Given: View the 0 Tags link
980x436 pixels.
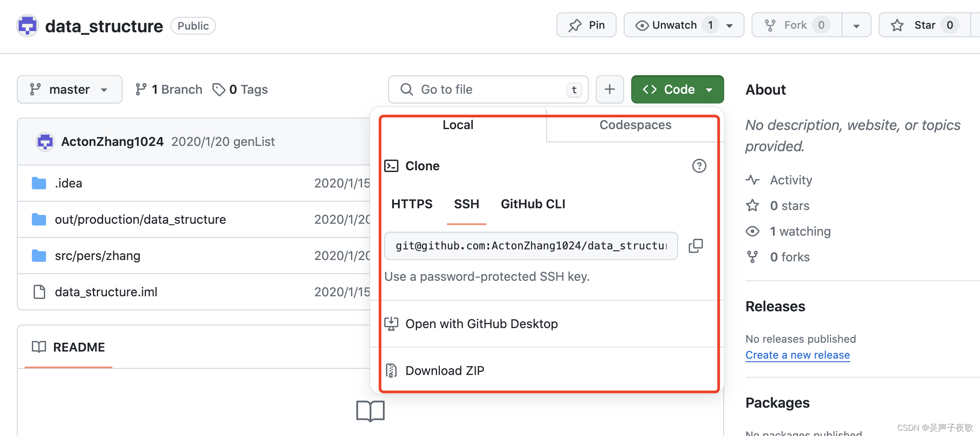Looking at the screenshot, I should (240, 89).
